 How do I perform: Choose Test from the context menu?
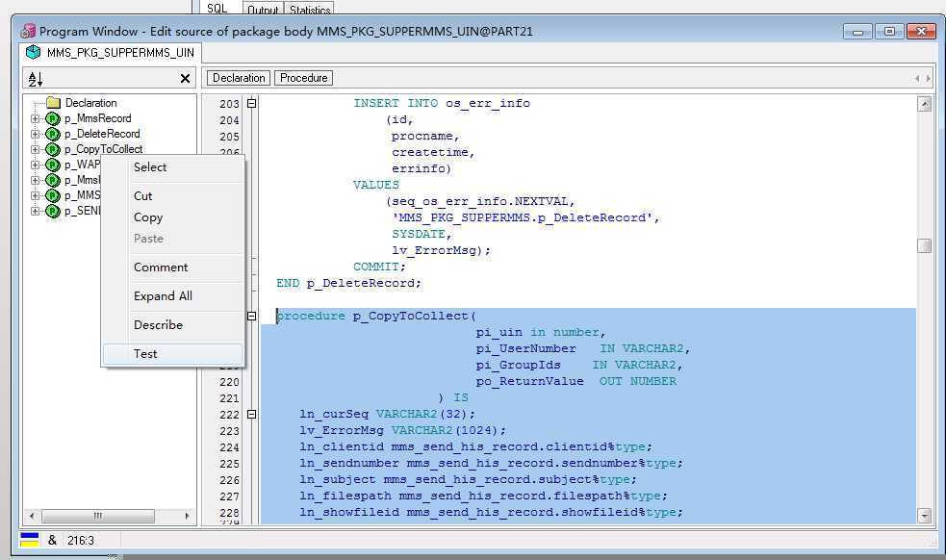point(173,354)
